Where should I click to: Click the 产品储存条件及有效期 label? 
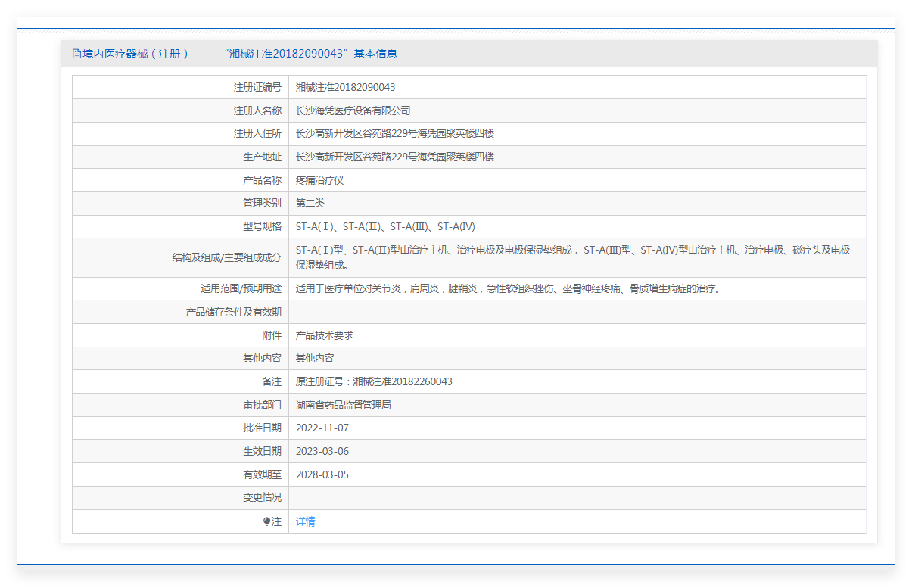point(234,312)
